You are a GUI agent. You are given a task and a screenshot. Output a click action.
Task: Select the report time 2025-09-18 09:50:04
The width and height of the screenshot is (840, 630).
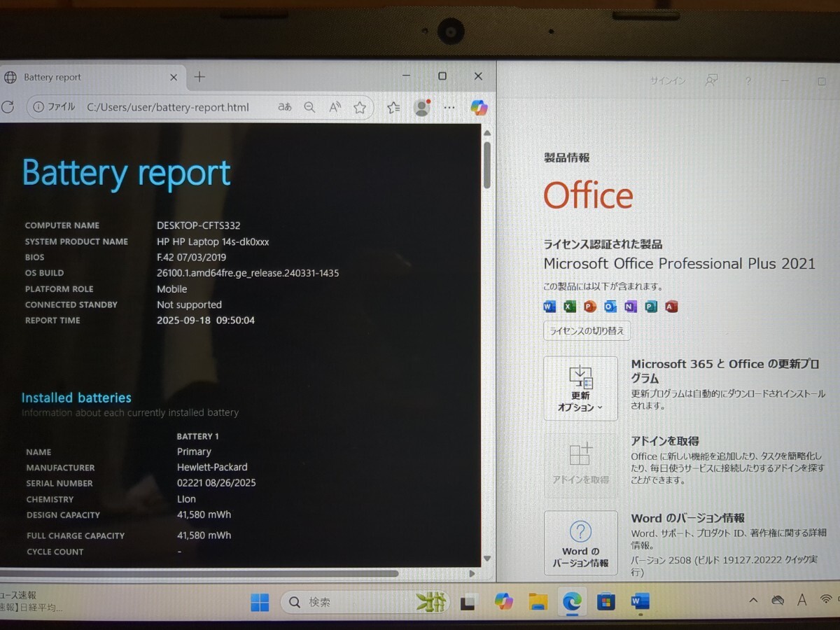[206, 321]
